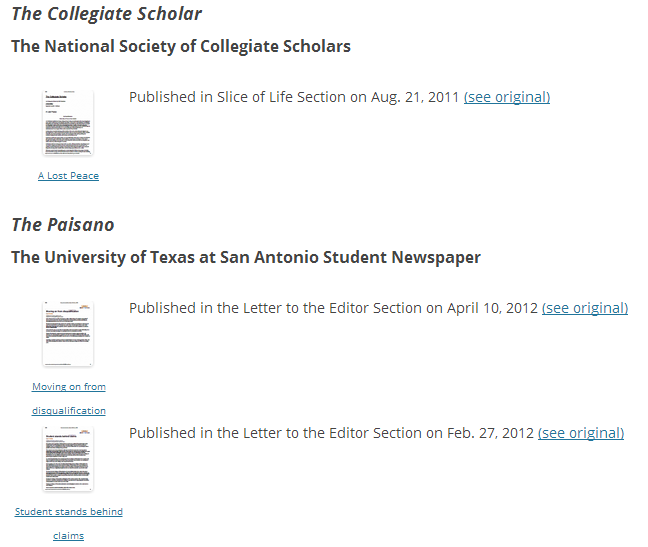Open the A Lost Peace document thumbnail
Screen dimensions: 648x547
(68, 123)
